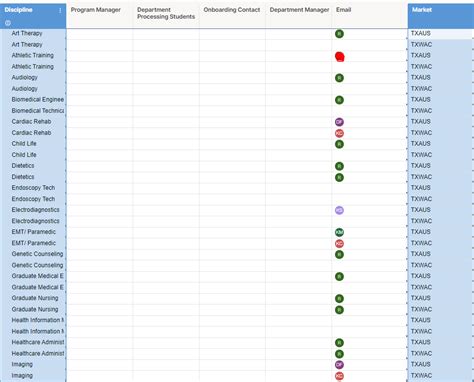Click empty Email cell in Endoscopy Tech TXAUS row
This screenshot has height=382, width=474.
click(x=370, y=188)
